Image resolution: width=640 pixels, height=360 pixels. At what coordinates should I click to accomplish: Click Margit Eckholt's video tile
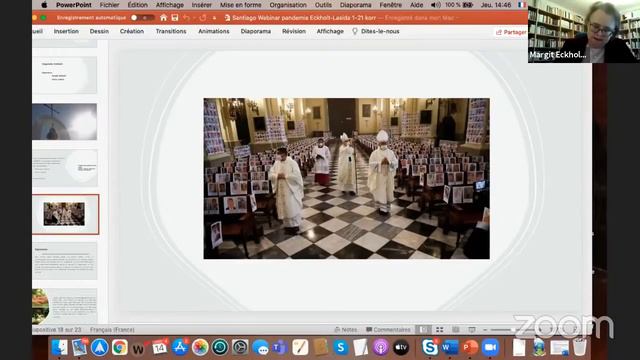pos(584,31)
